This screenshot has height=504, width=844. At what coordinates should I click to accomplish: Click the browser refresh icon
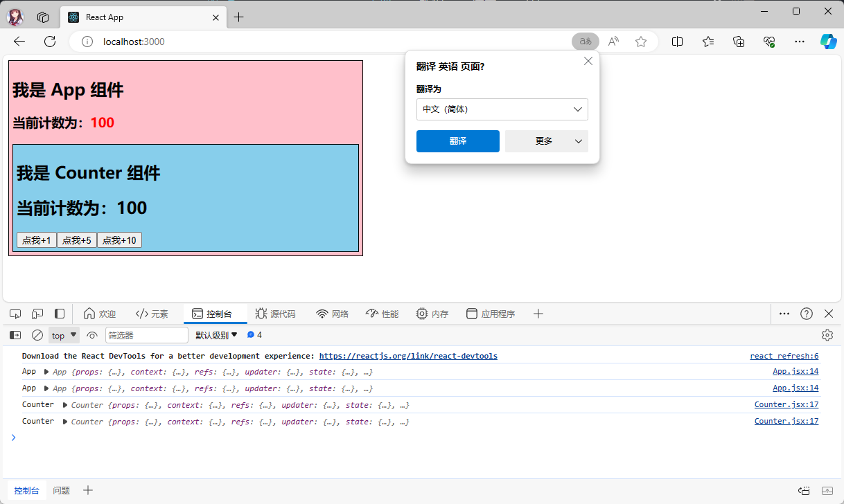tap(50, 42)
